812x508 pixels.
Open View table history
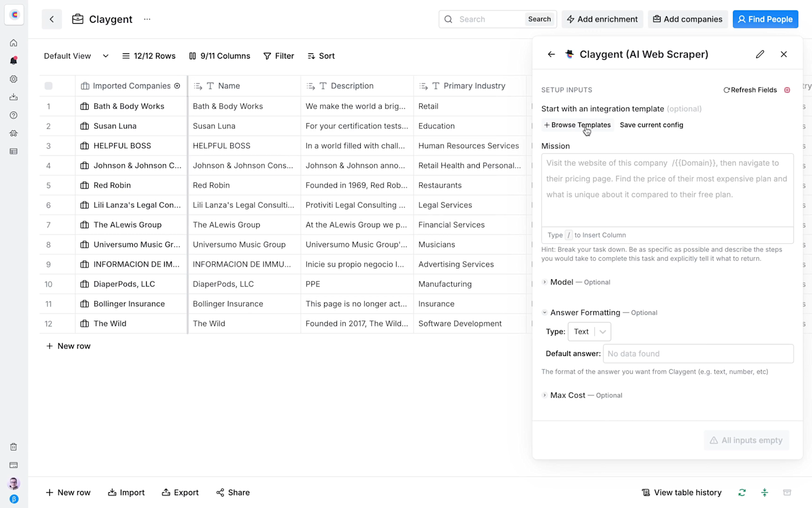pyautogui.click(x=681, y=492)
